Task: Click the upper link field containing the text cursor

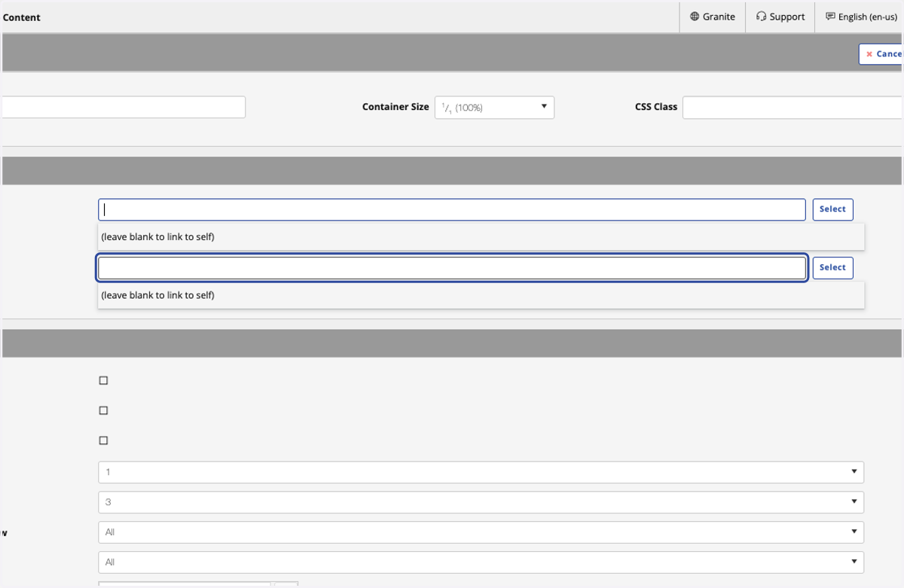Action: (x=452, y=209)
